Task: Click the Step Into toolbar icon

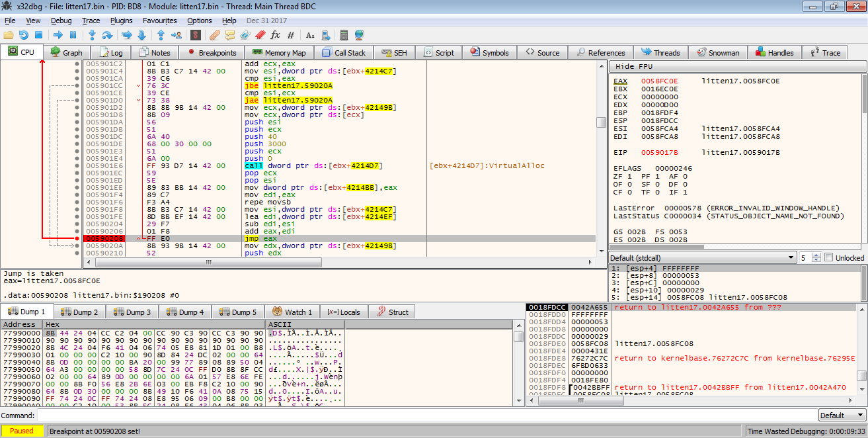Action: click(92, 34)
